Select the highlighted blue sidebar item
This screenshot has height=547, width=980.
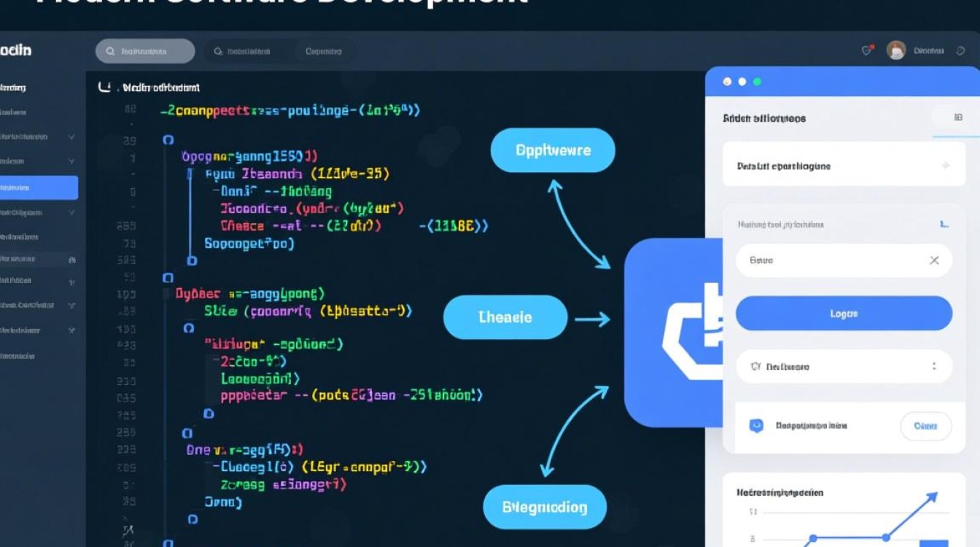[x=38, y=187]
